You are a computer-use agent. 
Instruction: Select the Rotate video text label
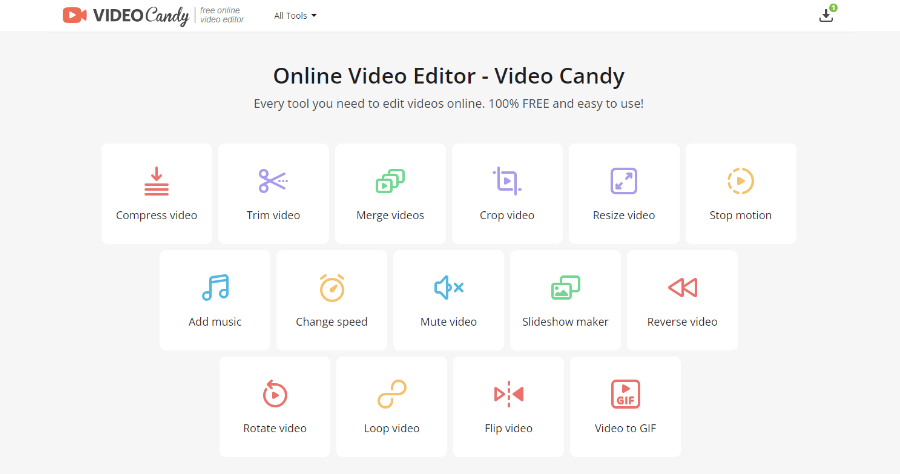[x=275, y=428]
